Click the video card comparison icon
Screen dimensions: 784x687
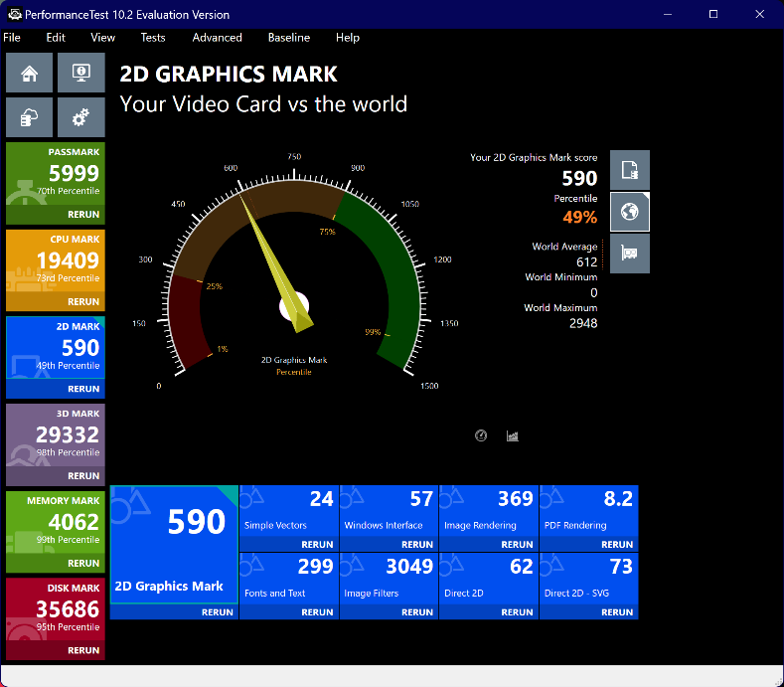click(x=630, y=254)
